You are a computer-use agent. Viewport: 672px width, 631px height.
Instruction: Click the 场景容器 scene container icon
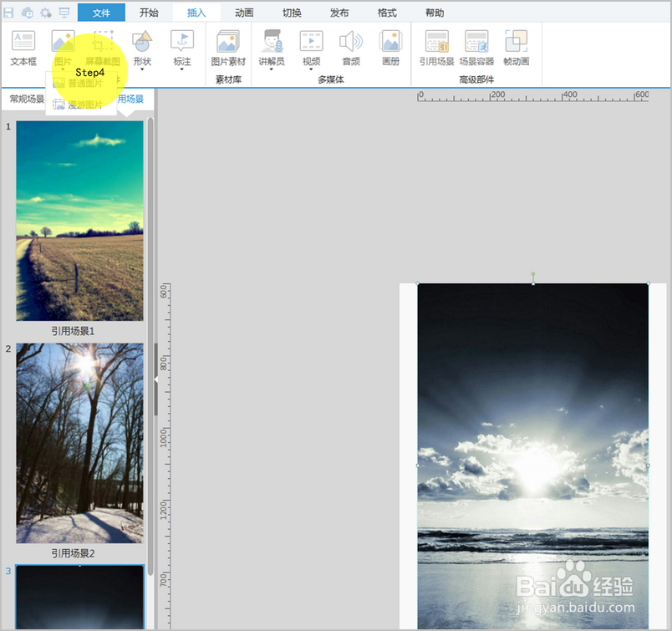coord(476,41)
